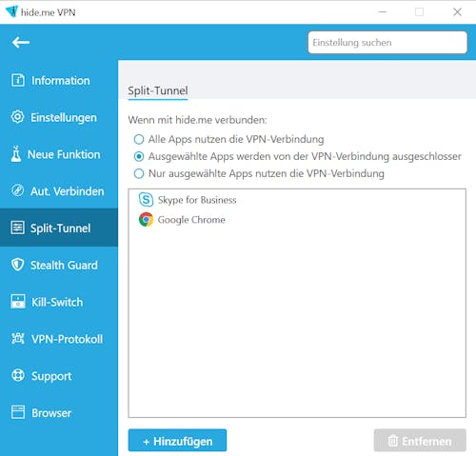Click the Support lifebuoy icon

18,375
